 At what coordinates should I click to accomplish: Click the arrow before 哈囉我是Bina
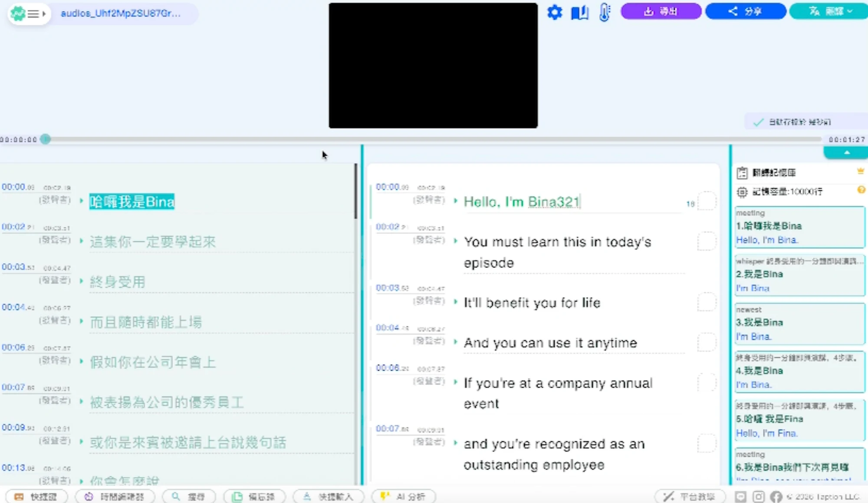click(81, 201)
